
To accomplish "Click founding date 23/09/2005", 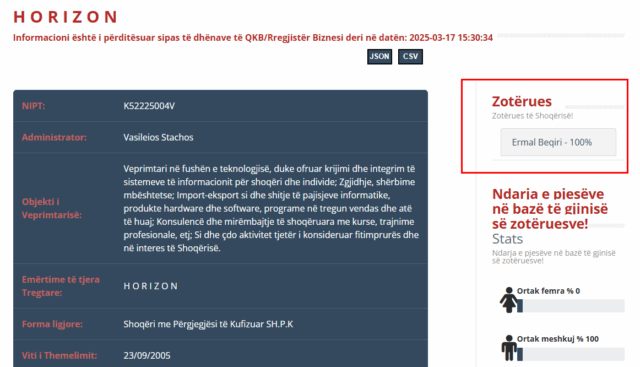I will [147, 355].
